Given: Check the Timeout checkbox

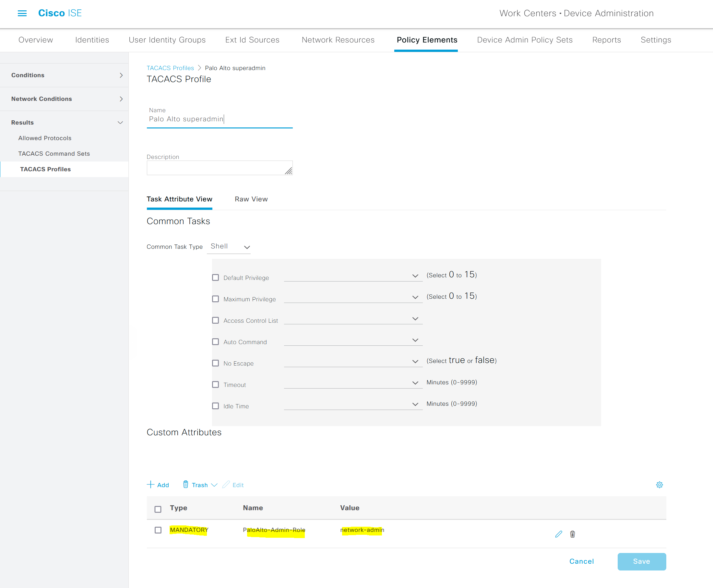Looking at the screenshot, I should coord(215,384).
